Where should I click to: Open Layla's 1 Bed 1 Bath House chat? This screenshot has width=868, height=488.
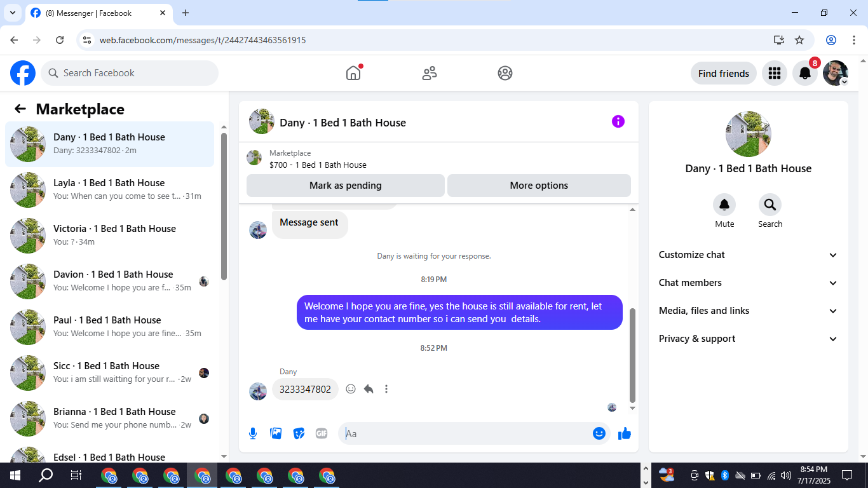(x=110, y=190)
